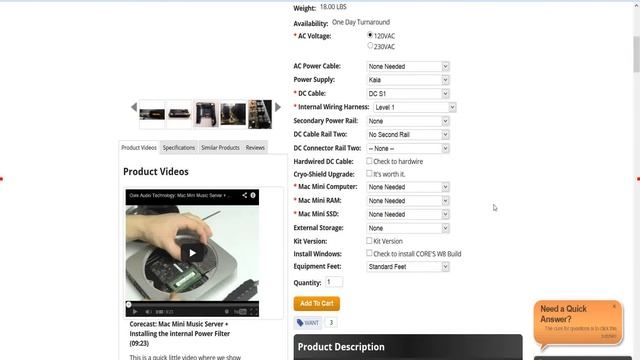Open DC Connector Rail Two dropdown
640x360 pixels.
[408, 148]
